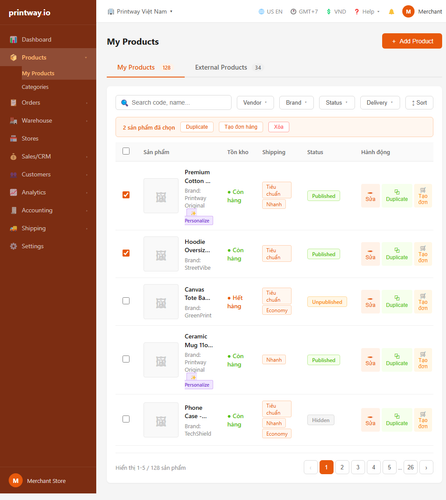Expand the Orders sidebar chevron

coord(86,103)
